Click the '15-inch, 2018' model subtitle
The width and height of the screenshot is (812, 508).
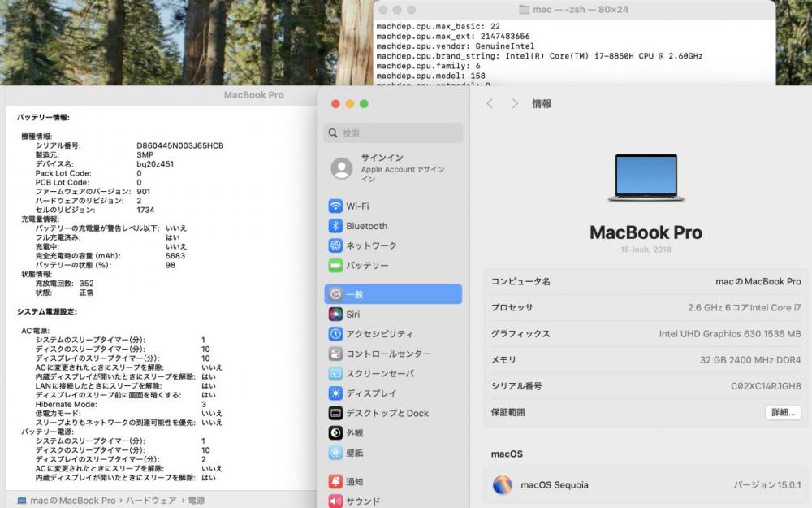click(x=646, y=250)
